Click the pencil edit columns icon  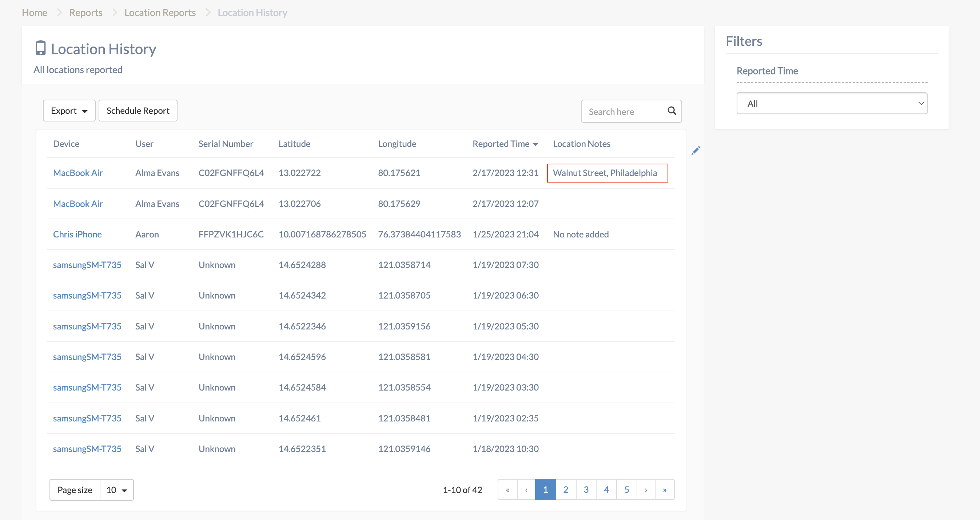click(x=696, y=151)
